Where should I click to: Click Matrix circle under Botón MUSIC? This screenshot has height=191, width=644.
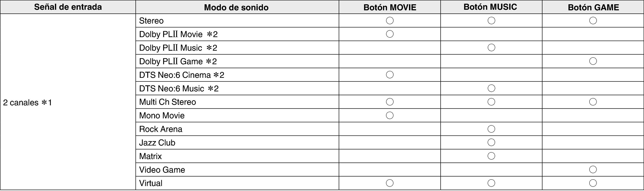491,156
